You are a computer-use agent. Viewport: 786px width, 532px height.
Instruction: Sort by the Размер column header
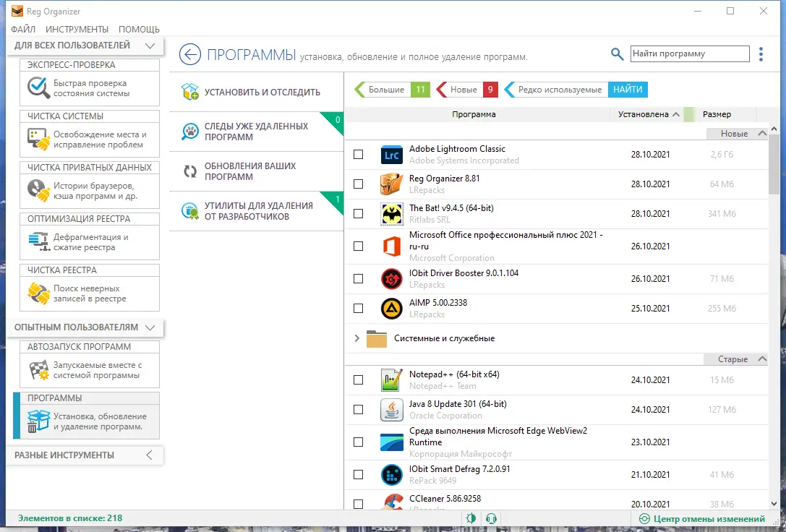click(x=717, y=114)
